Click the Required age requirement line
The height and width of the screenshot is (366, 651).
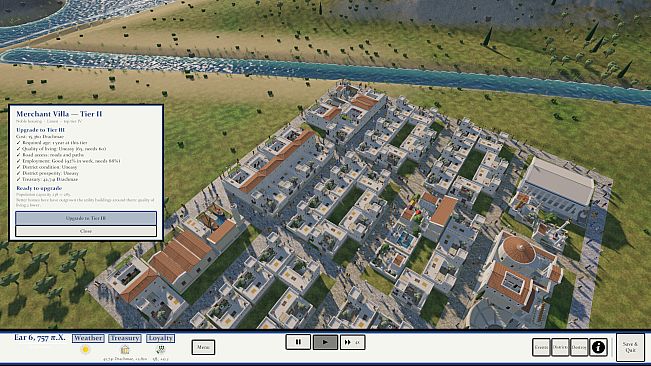click(x=52, y=142)
